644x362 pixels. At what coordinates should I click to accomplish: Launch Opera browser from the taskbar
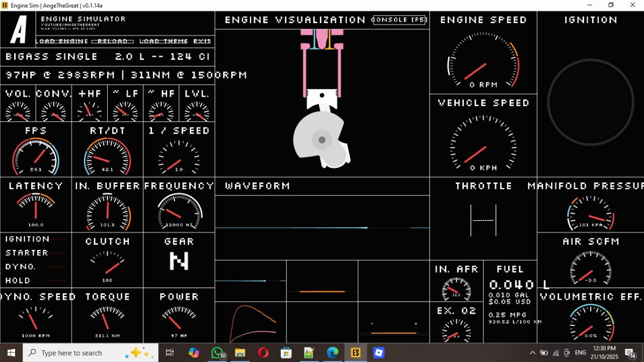(x=263, y=353)
